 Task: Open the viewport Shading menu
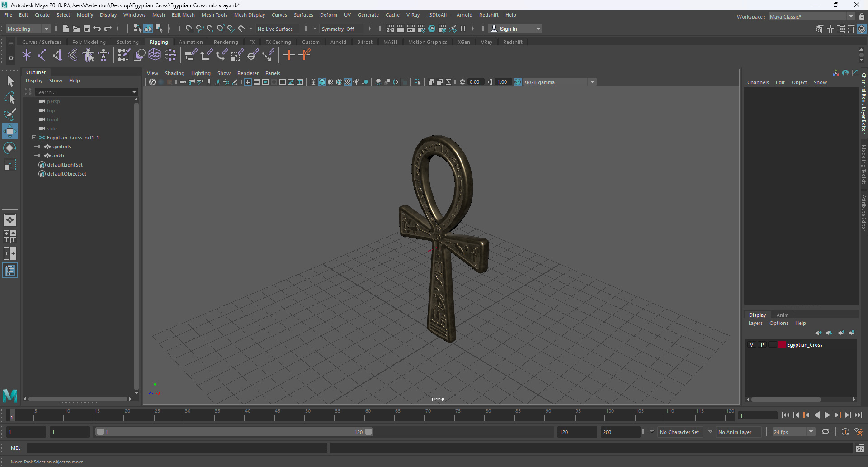point(175,73)
